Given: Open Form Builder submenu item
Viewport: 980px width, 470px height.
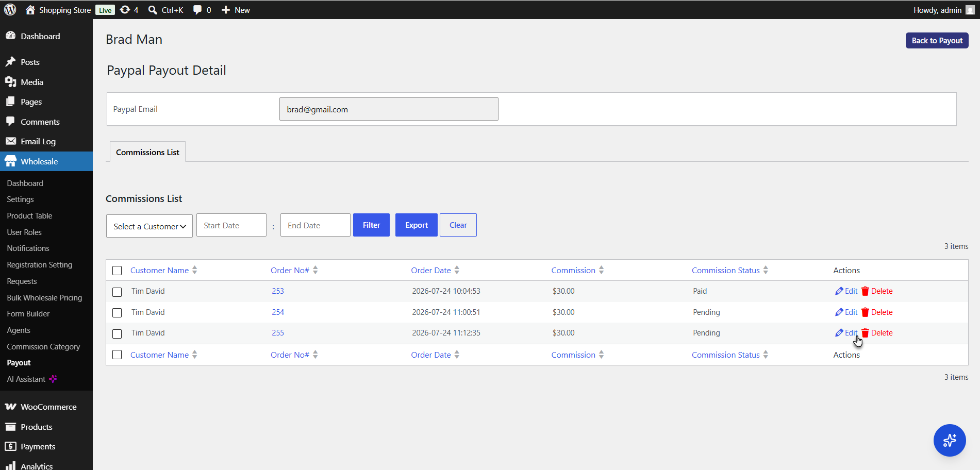Looking at the screenshot, I should 28,314.
